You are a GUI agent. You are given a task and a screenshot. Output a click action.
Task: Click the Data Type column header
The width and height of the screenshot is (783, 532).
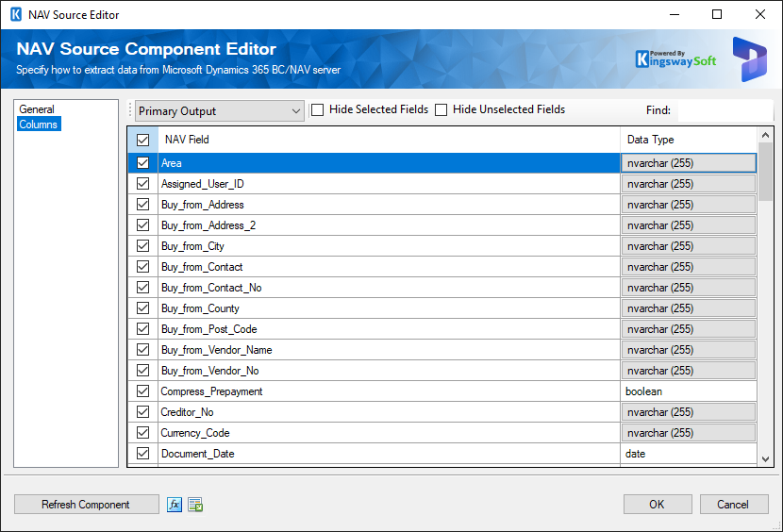(688, 140)
